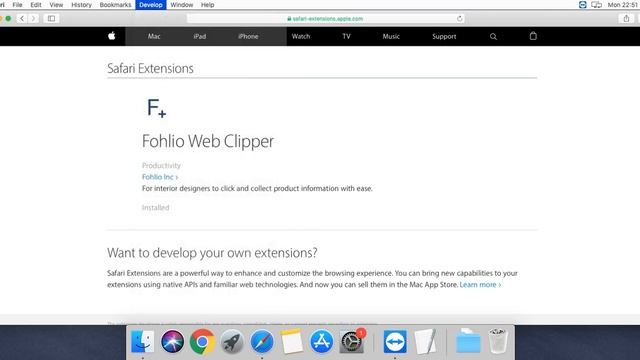This screenshot has width=640, height=360.
Task: Open System Preferences from the Dock
Action: [x=351, y=341]
